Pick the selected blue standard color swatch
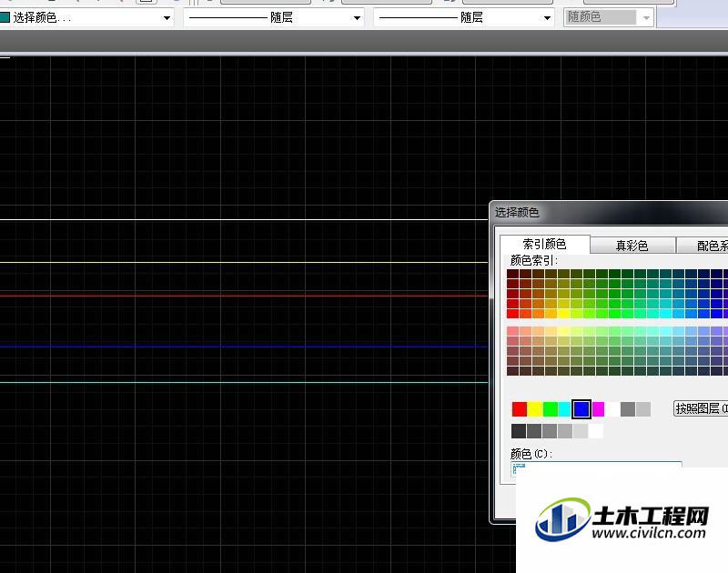 581,409
